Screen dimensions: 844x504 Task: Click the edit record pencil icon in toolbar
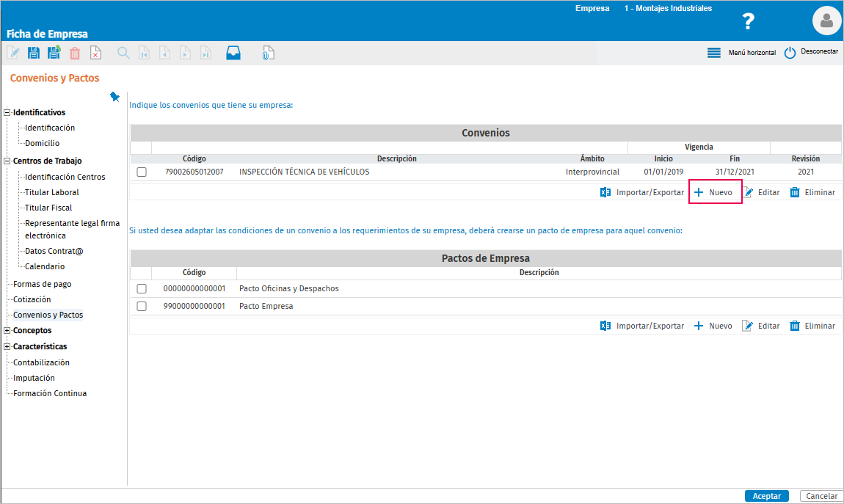pos(13,53)
